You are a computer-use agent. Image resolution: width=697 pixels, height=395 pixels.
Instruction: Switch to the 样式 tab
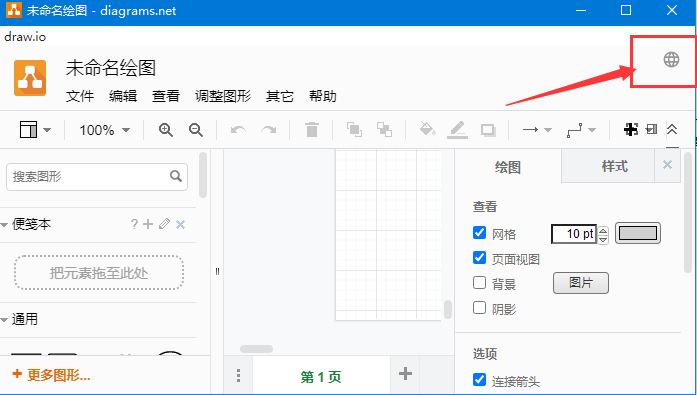point(615,166)
